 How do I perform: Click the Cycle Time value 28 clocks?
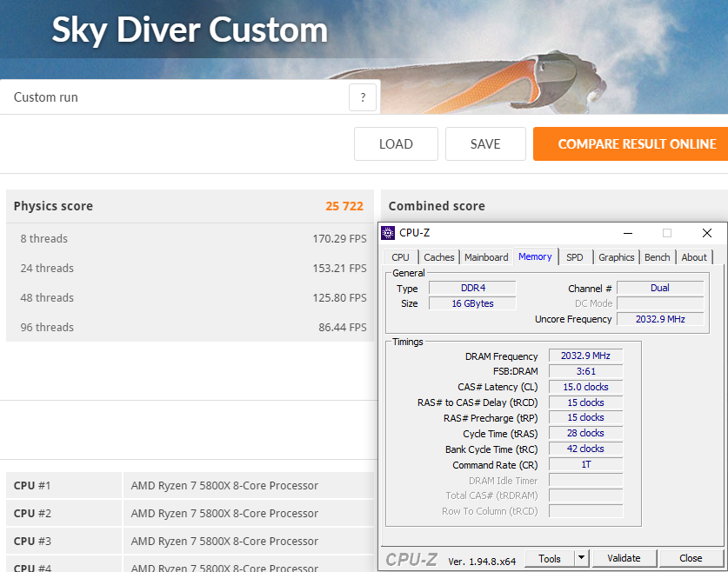click(x=585, y=433)
